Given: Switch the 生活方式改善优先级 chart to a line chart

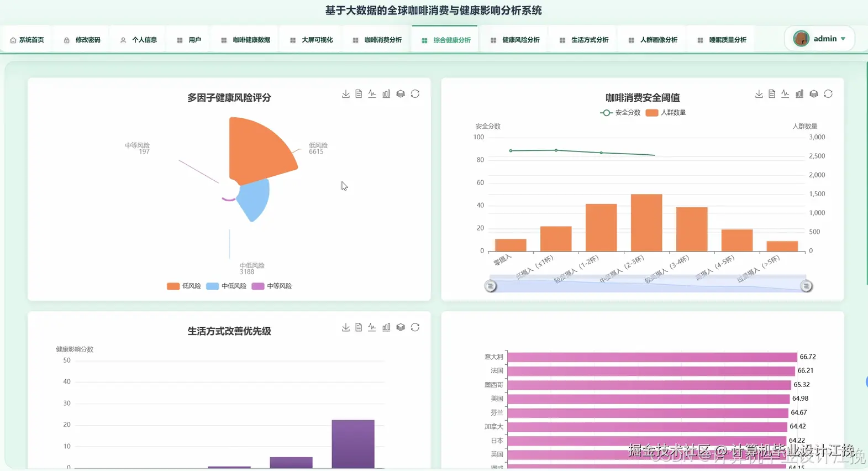Looking at the screenshot, I should pos(372,327).
